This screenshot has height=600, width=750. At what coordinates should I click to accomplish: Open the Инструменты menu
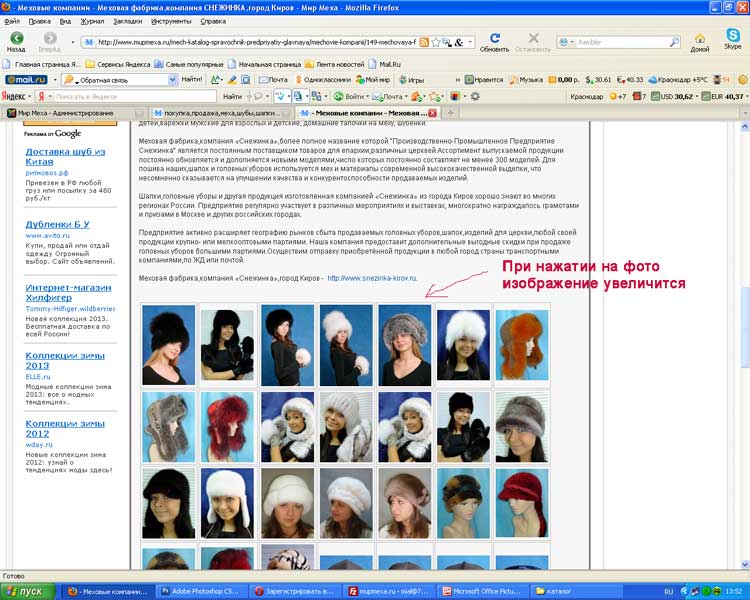(171, 21)
